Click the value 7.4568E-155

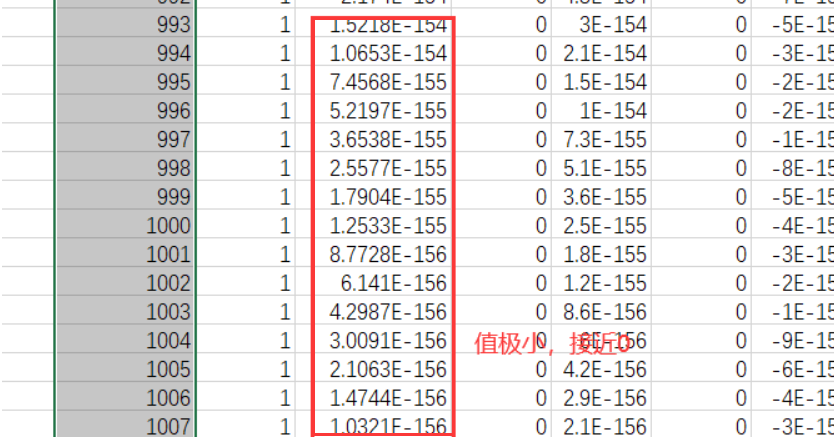tap(388, 82)
